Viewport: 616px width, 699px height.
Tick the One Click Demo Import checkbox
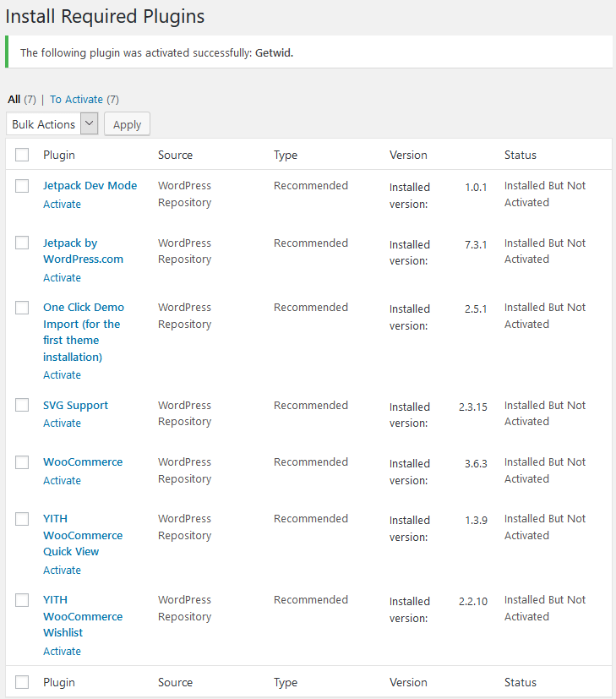22,308
